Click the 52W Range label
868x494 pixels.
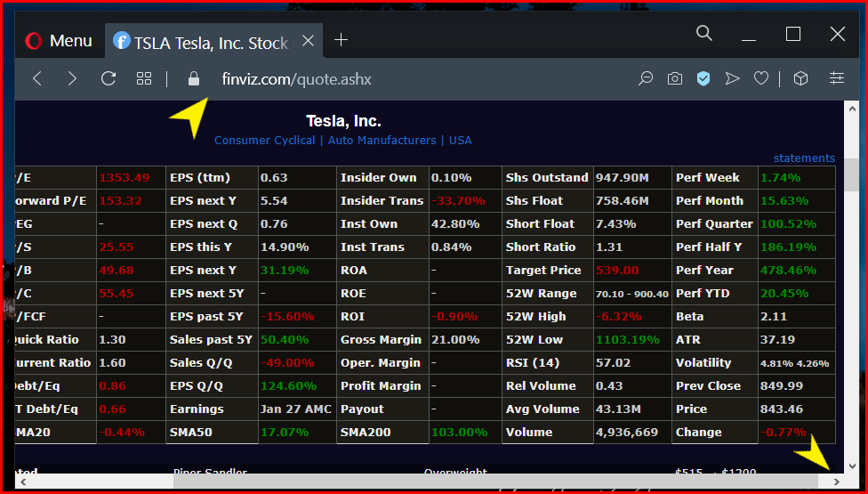click(541, 294)
